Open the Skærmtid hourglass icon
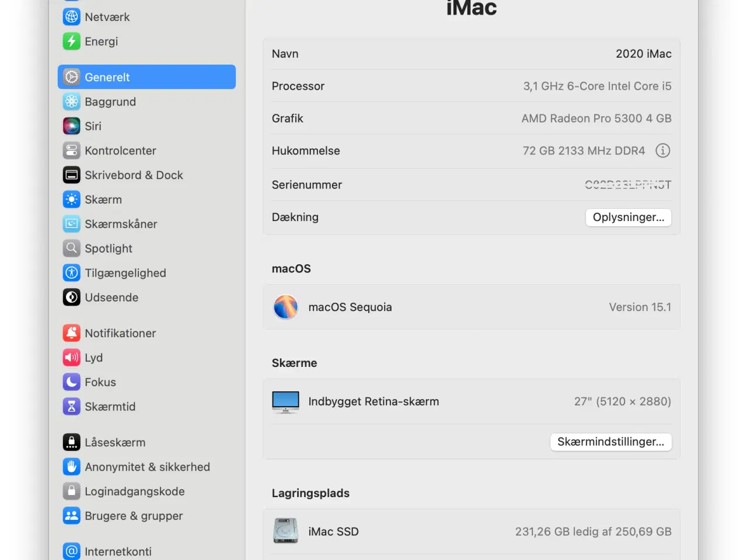Viewport: 747px width, 560px height. [71, 407]
